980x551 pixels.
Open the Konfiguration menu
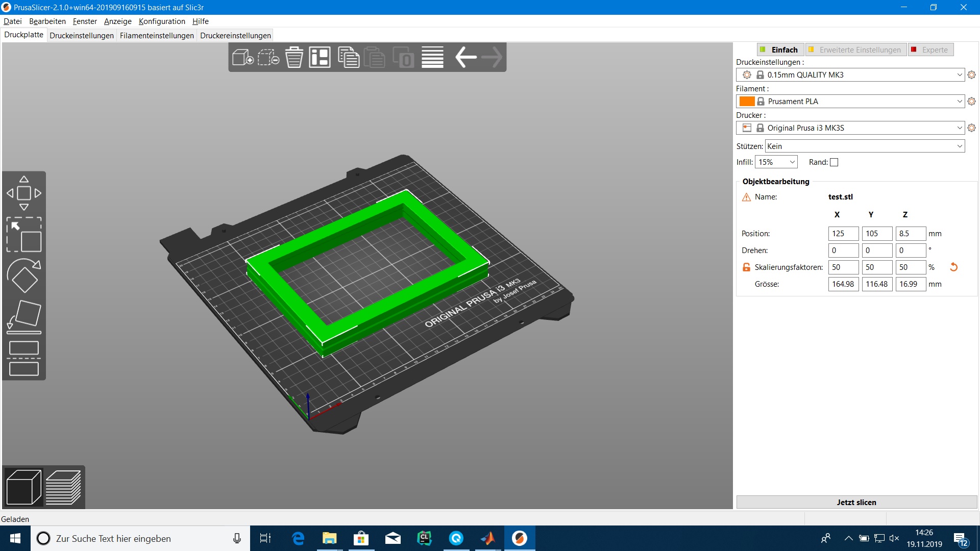point(162,21)
